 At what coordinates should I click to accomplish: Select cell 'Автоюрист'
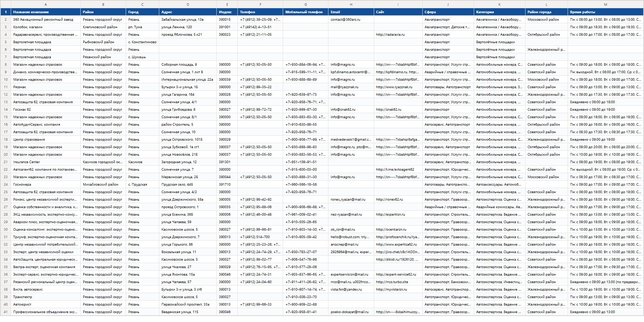(x=46, y=305)
